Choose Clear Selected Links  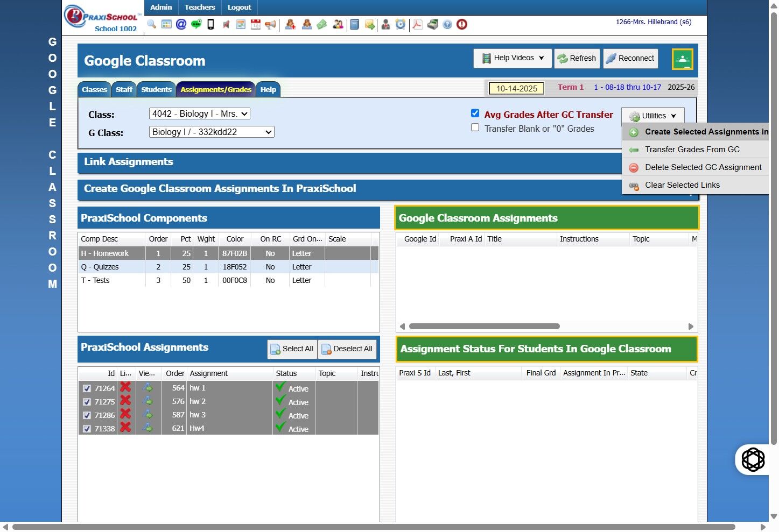click(x=696, y=185)
